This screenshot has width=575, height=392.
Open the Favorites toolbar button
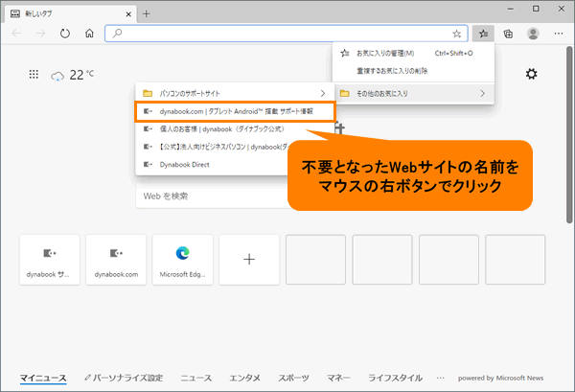click(x=483, y=34)
